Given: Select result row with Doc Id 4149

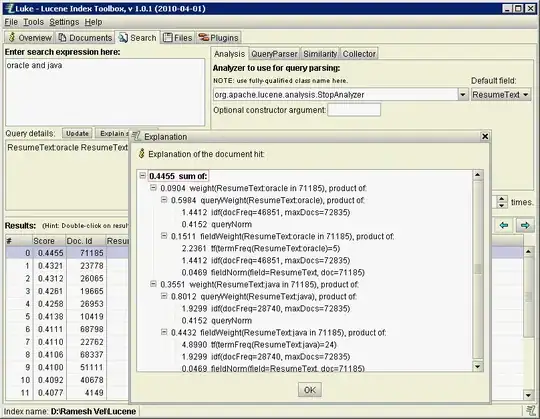Looking at the screenshot, I should pos(67,393).
